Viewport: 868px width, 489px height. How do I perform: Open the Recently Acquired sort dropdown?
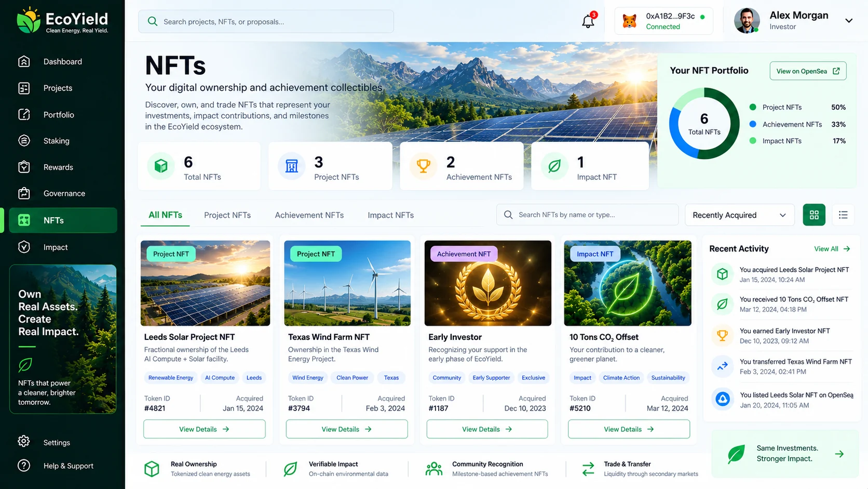(740, 215)
